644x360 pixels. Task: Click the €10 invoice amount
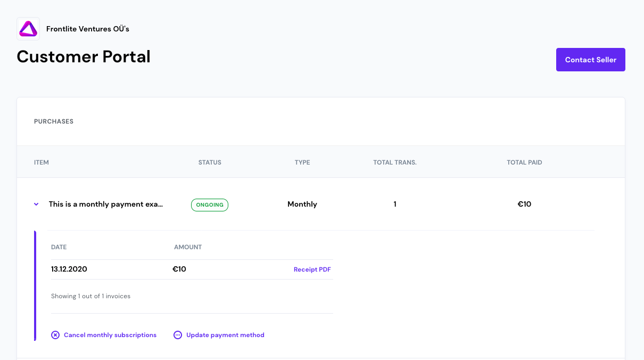point(179,269)
